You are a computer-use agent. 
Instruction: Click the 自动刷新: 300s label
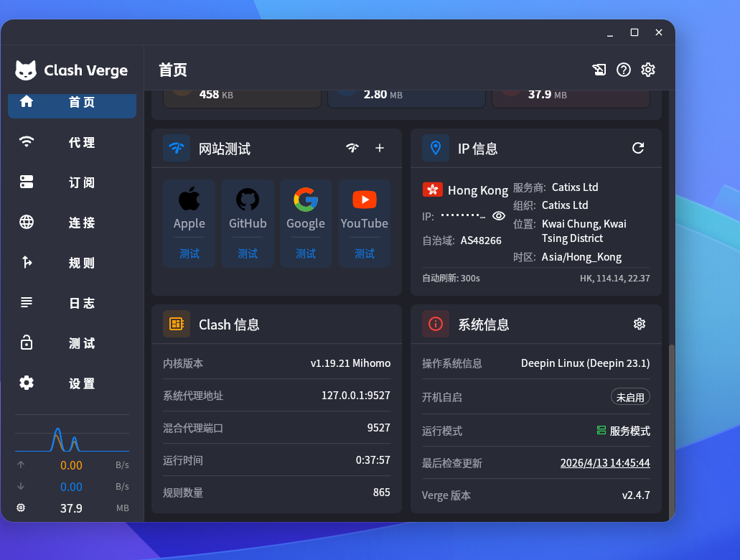pyautogui.click(x=451, y=278)
